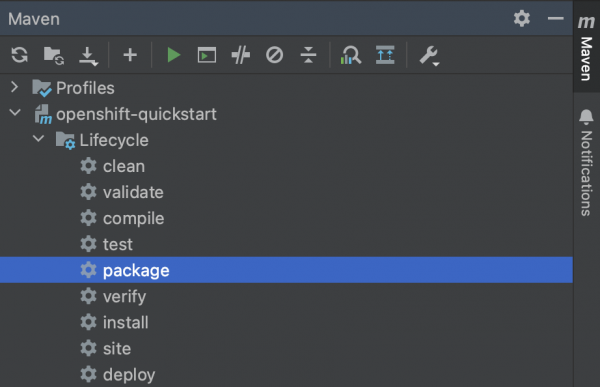This screenshot has height=387, width=600.
Task: Select the test lifecycle phase
Action: pyautogui.click(x=118, y=244)
